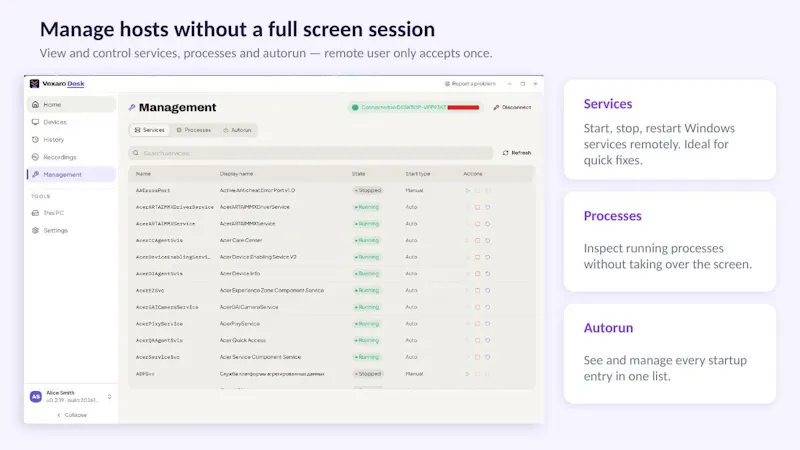Stop Acer Device Enabling Service V2
Image resolution: width=800 pixels, height=450 pixels.
pyautogui.click(x=478, y=257)
